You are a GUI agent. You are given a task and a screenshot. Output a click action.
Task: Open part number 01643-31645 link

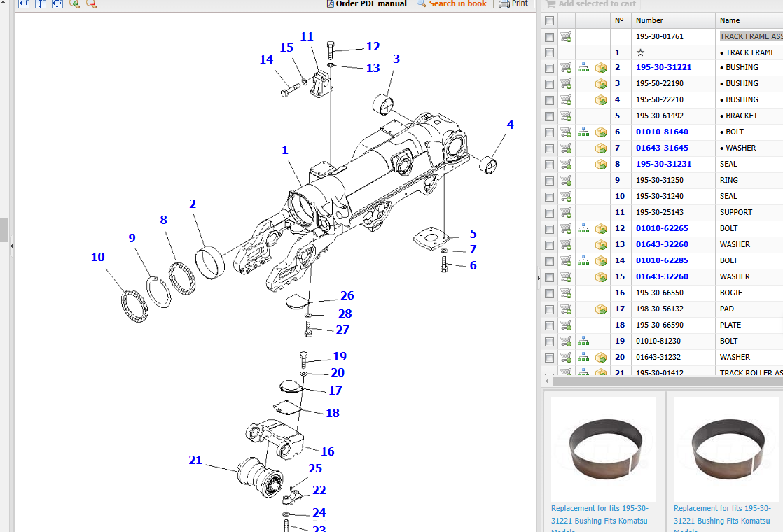[x=662, y=148]
